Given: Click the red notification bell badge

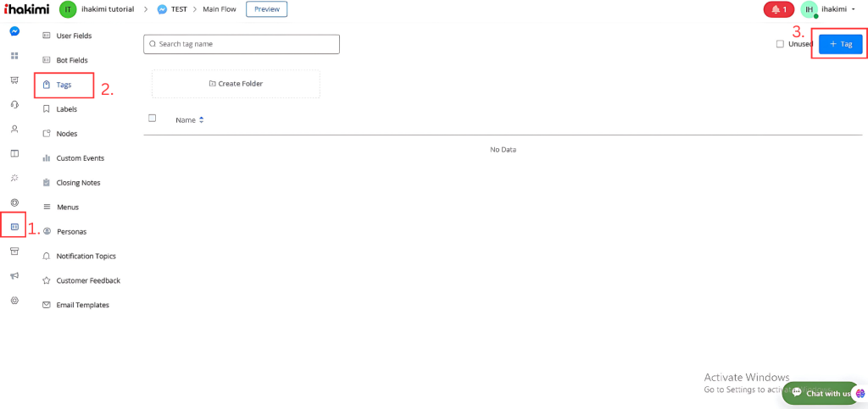Looking at the screenshot, I should 778,9.
